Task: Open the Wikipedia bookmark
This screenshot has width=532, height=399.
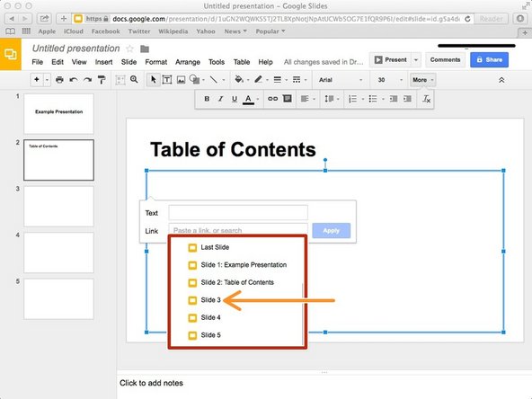Action: tap(173, 31)
